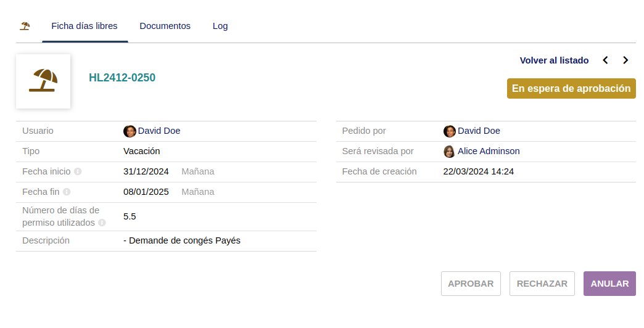Go to previous record with left chevron
Viewport: 644px width, 328px height.
coord(605,60)
